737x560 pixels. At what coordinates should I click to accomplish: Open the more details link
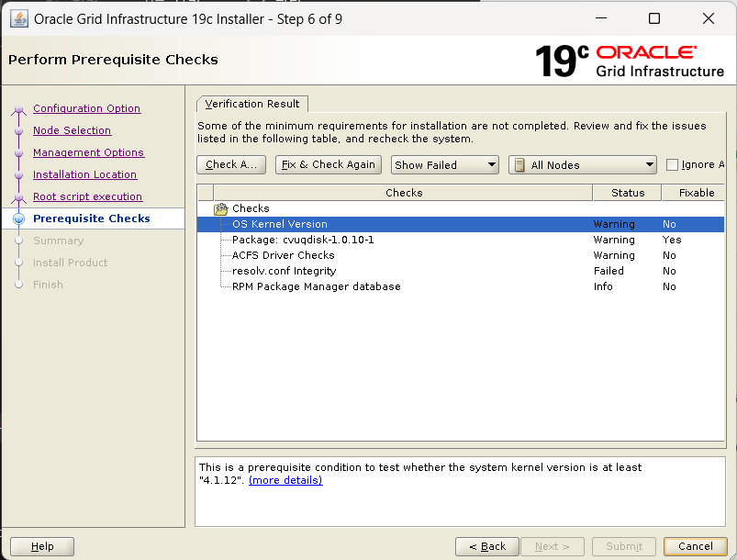coord(285,480)
